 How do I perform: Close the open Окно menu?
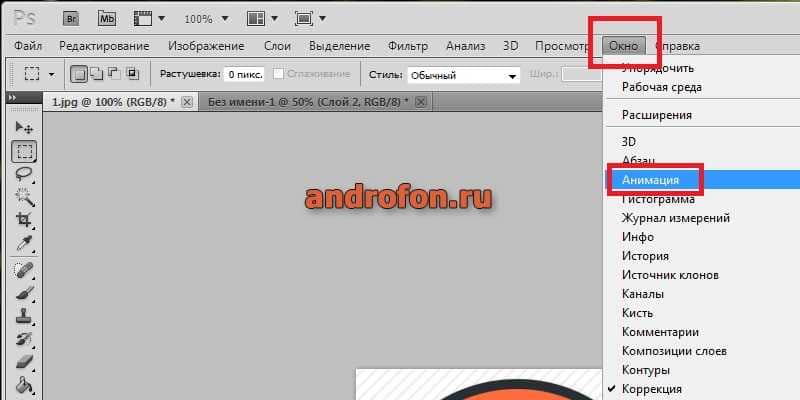623,46
